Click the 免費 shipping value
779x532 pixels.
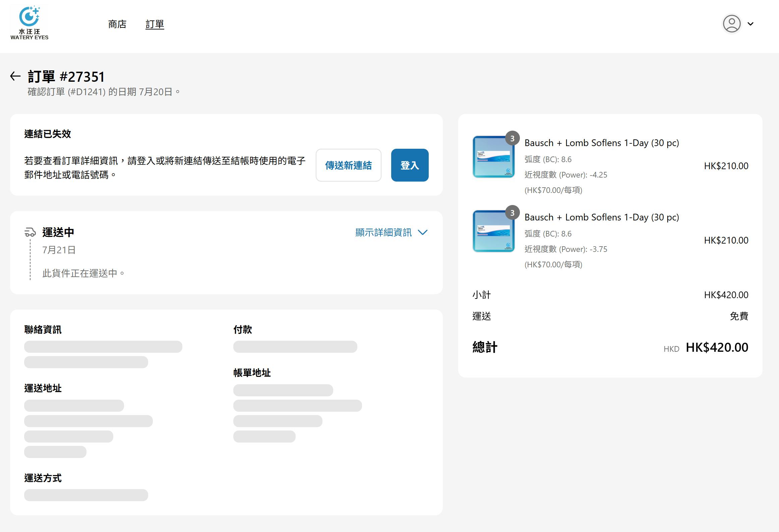[739, 316]
